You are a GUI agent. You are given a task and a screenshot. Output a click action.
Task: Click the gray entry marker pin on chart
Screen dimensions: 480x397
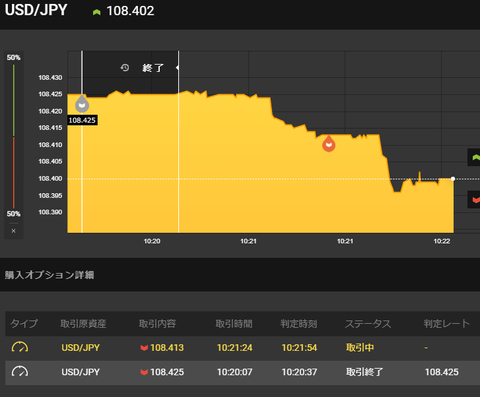(x=82, y=104)
